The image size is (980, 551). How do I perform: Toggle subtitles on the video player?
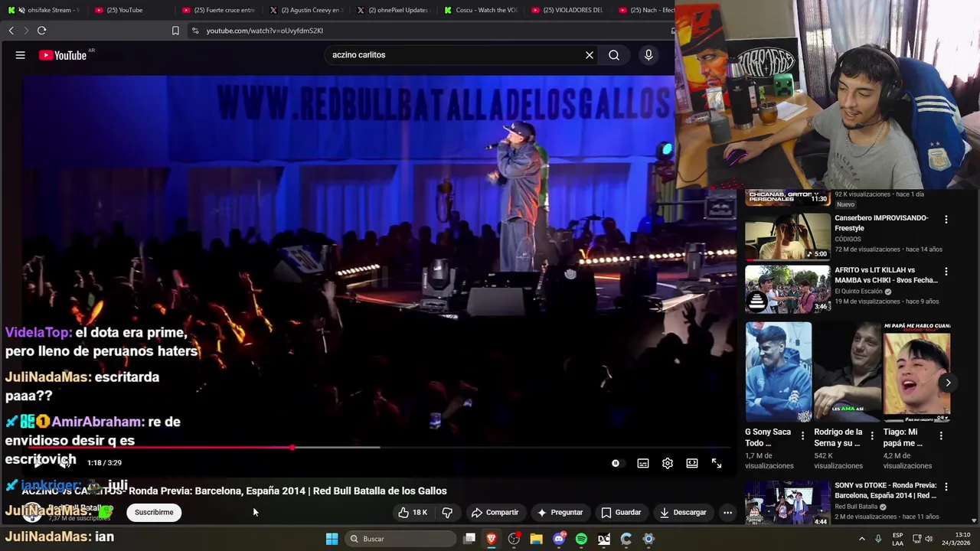(643, 463)
